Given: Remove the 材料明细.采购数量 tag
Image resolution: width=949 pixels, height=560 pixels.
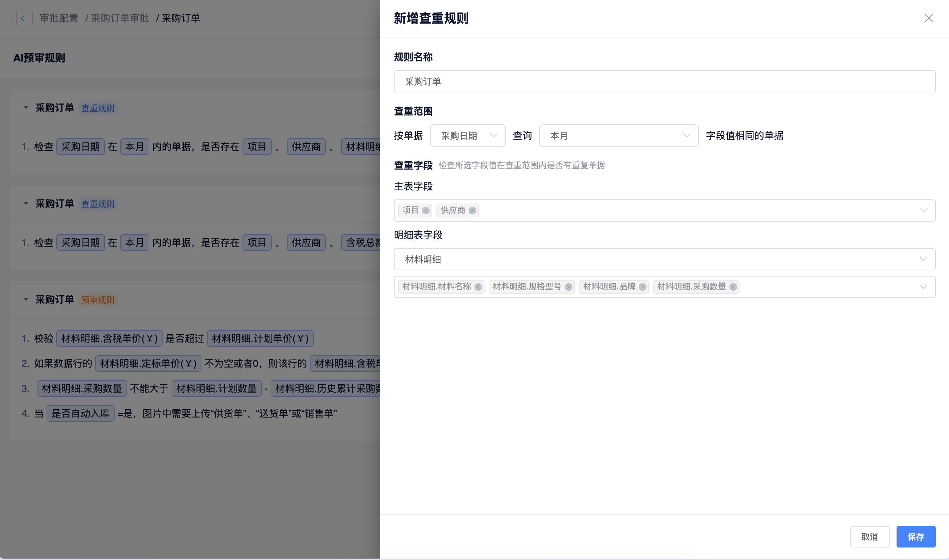Looking at the screenshot, I should [733, 287].
